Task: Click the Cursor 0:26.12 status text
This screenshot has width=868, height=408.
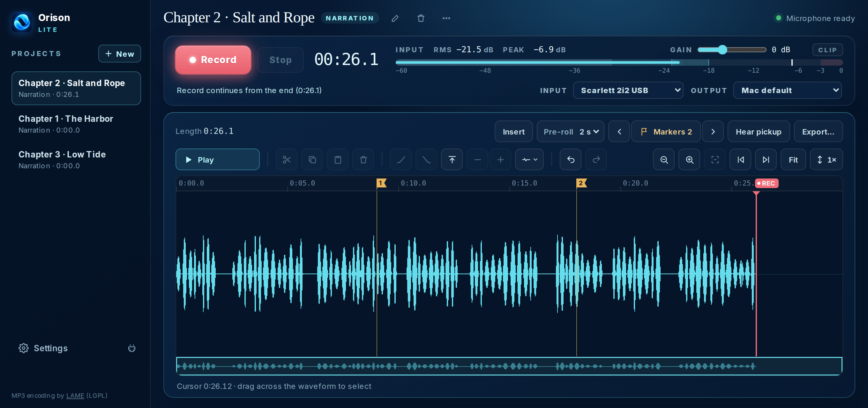Action: 274,386
